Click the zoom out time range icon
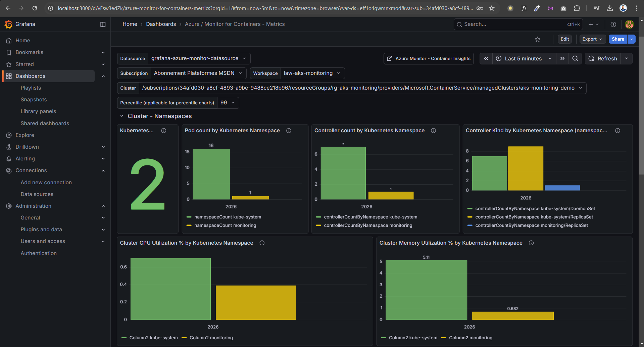Image resolution: width=644 pixels, height=347 pixels. pyautogui.click(x=575, y=58)
